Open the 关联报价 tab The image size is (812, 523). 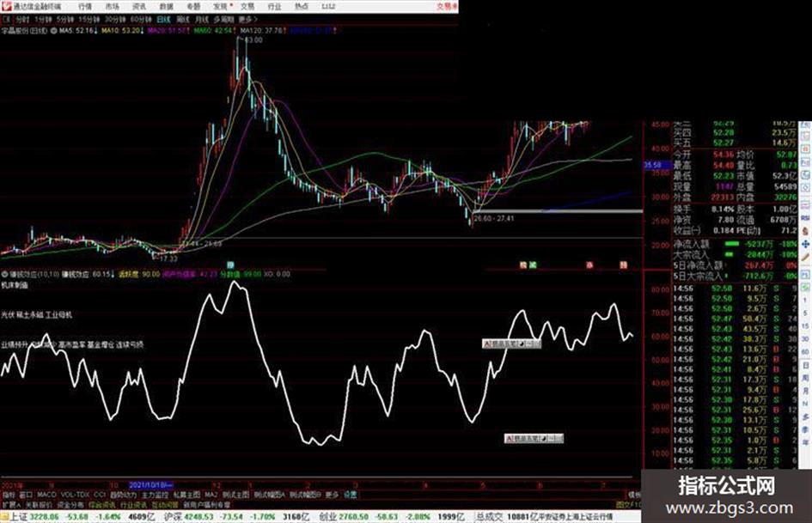pyautogui.click(x=39, y=504)
